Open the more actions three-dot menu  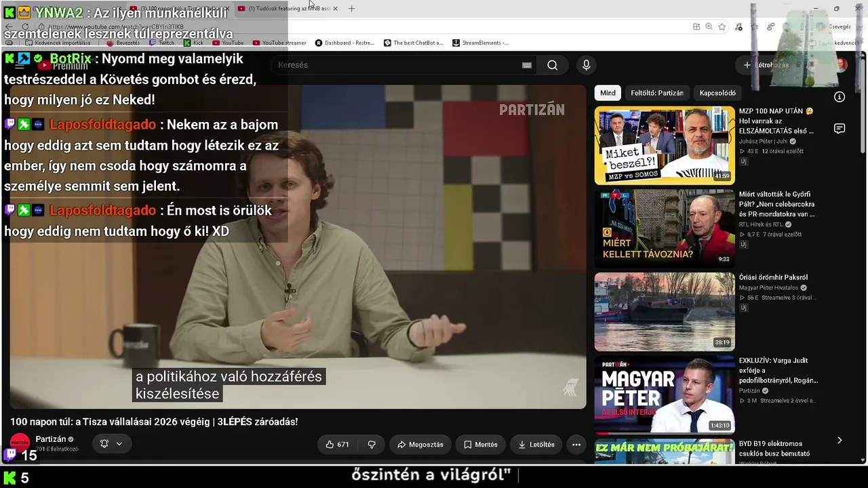[576, 445]
